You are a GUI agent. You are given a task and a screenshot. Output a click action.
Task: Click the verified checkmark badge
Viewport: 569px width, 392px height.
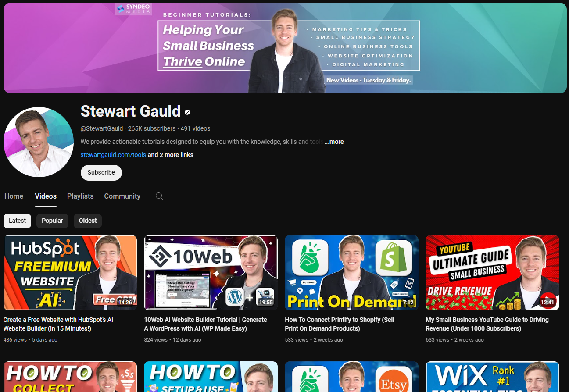click(187, 112)
